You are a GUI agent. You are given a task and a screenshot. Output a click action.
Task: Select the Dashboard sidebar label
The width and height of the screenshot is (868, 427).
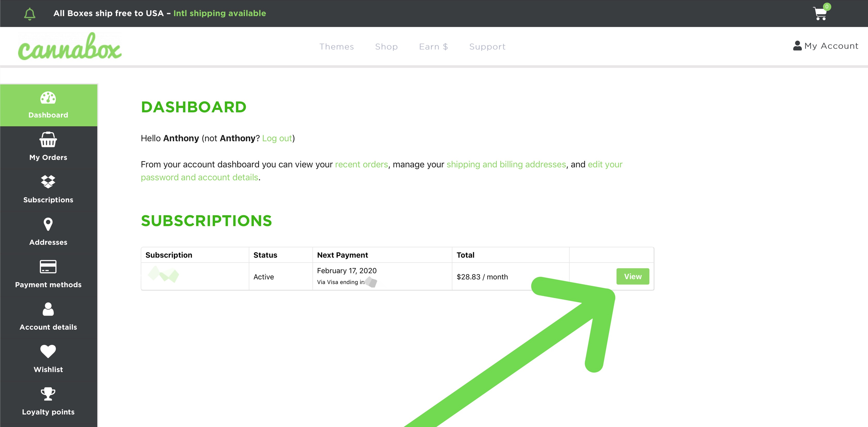tap(48, 115)
